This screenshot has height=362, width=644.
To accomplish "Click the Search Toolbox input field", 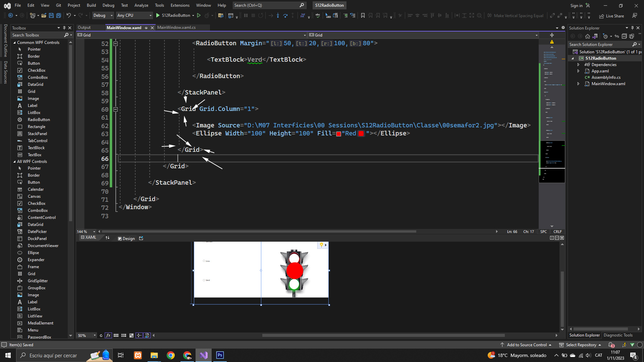I will point(37,35).
